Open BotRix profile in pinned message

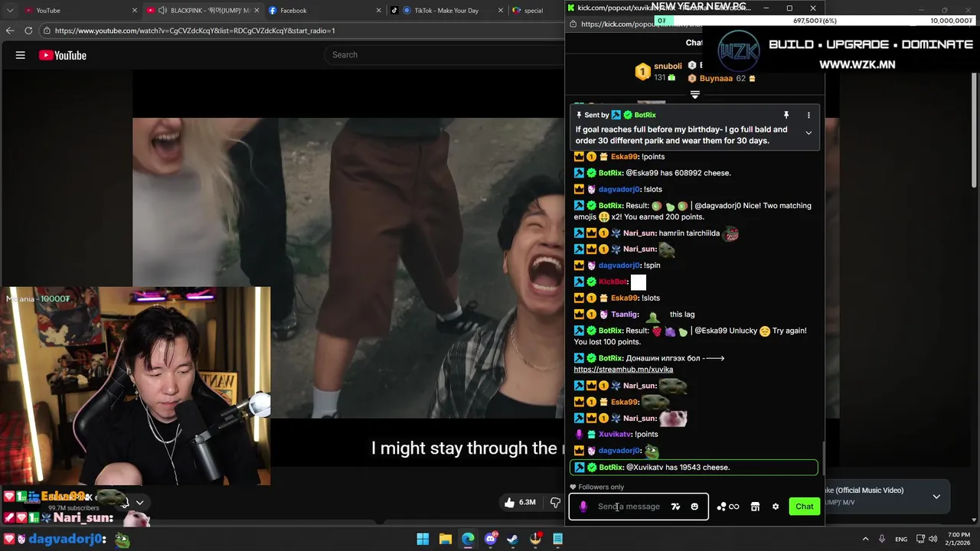[645, 115]
